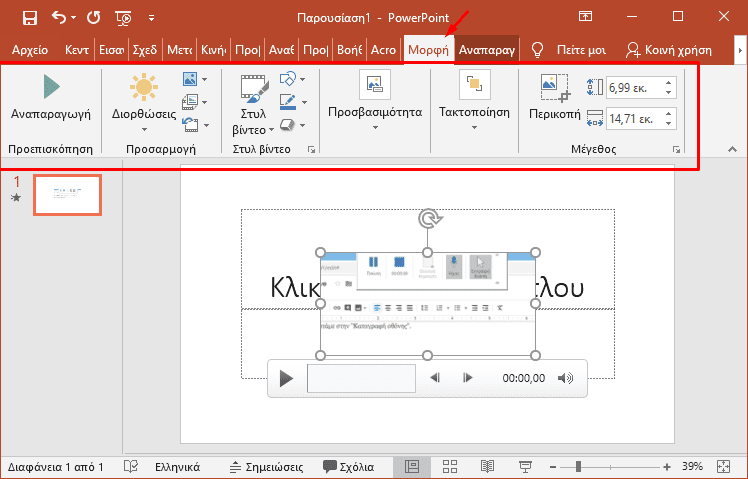This screenshot has width=748, height=479.
Task: Click the Αναπαραγωγή preview play button
Action: (x=51, y=96)
